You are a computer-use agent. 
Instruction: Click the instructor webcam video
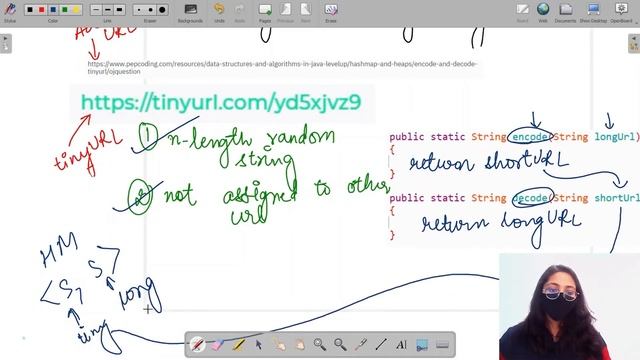point(569,307)
